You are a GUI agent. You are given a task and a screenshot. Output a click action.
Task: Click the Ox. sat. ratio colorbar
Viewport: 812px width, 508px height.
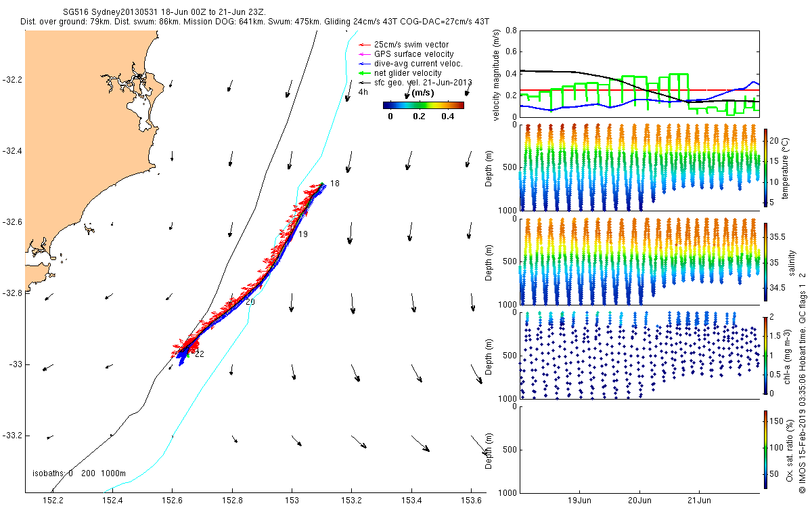[765, 448]
